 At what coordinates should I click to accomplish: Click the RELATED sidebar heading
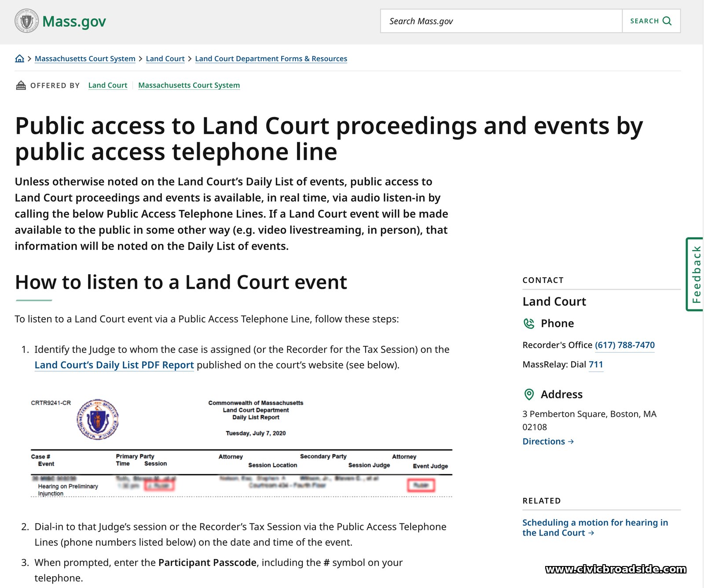pyautogui.click(x=542, y=501)
